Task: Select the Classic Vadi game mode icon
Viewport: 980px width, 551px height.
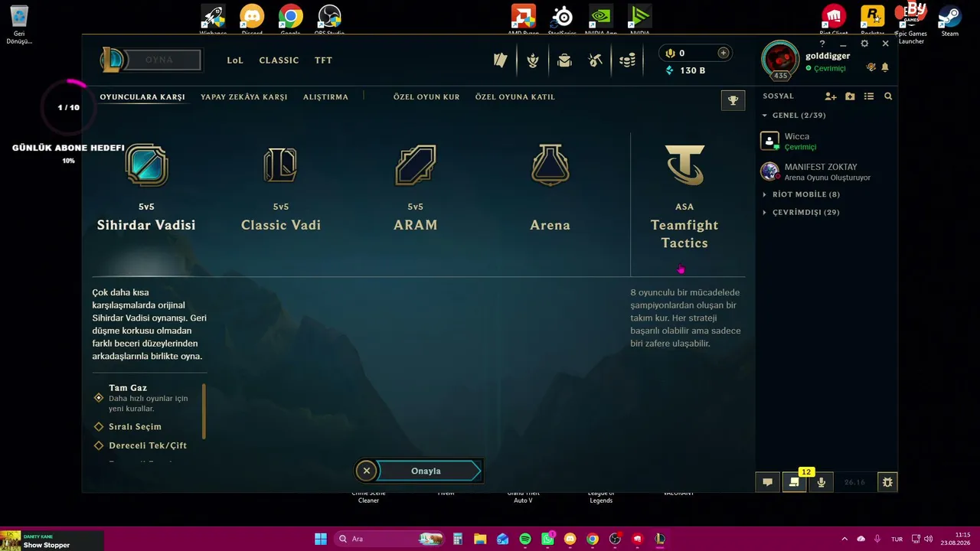Action: [x=280, y=165]
